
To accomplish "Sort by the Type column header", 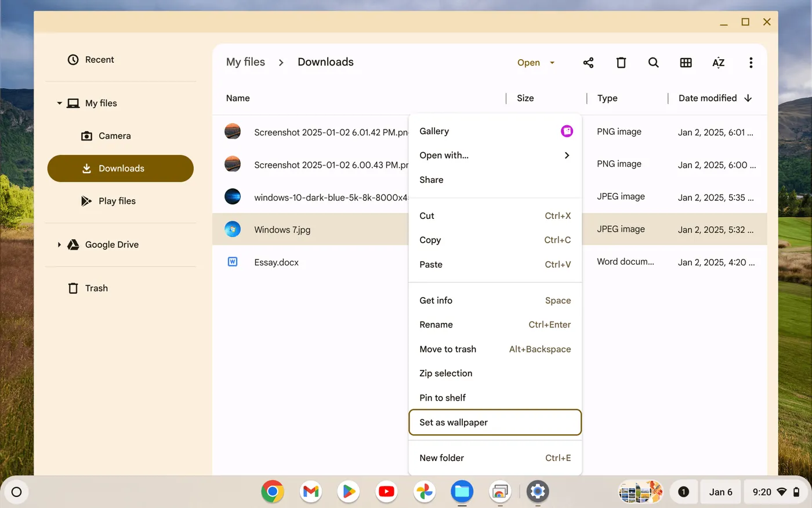I will click(x=607, y=98).
